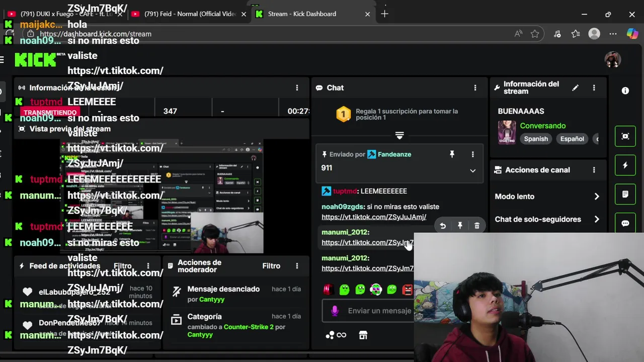Click the Español tag

(x=572, y=139)
